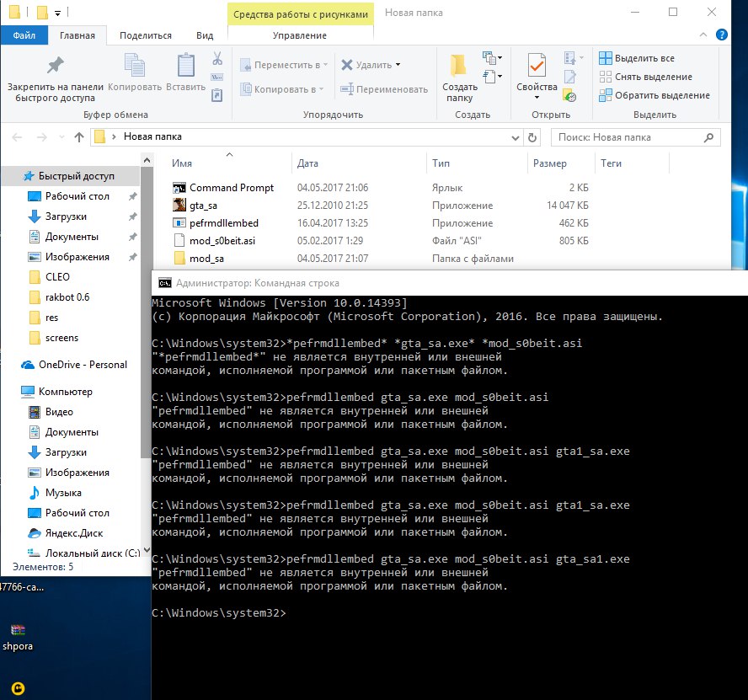The height and width of the screenshot is (700, 748).
Task: Switch to the Поделиться tab
Action: point(146,35)
